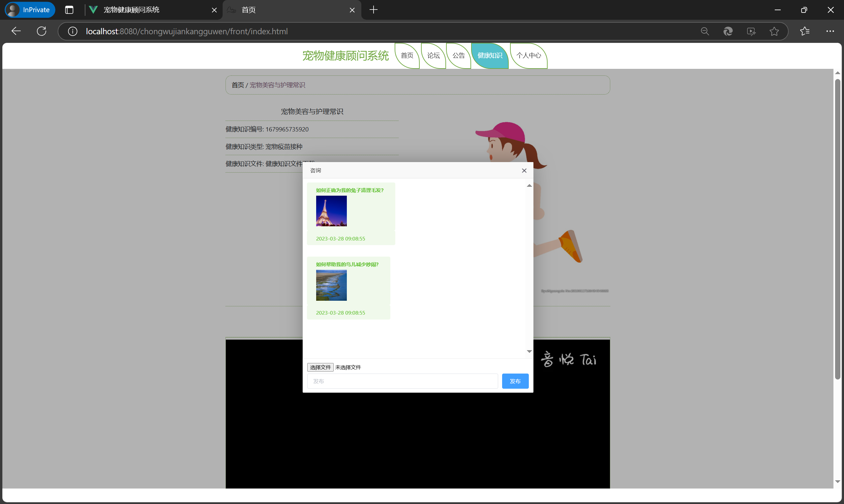Image resolution: width=844 pixels, height=504 pixels.
Task: Reload the page with refresh icon
Action: pyautogui.click(x=42, y=31)
